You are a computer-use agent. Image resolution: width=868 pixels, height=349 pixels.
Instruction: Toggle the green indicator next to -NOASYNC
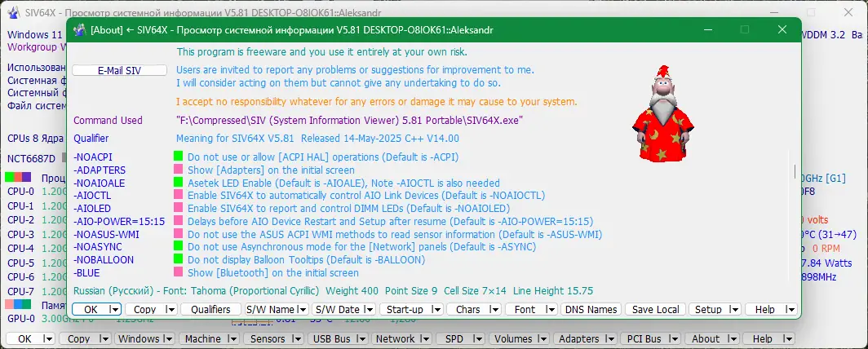pyautogui.click(x=178, y=247)
